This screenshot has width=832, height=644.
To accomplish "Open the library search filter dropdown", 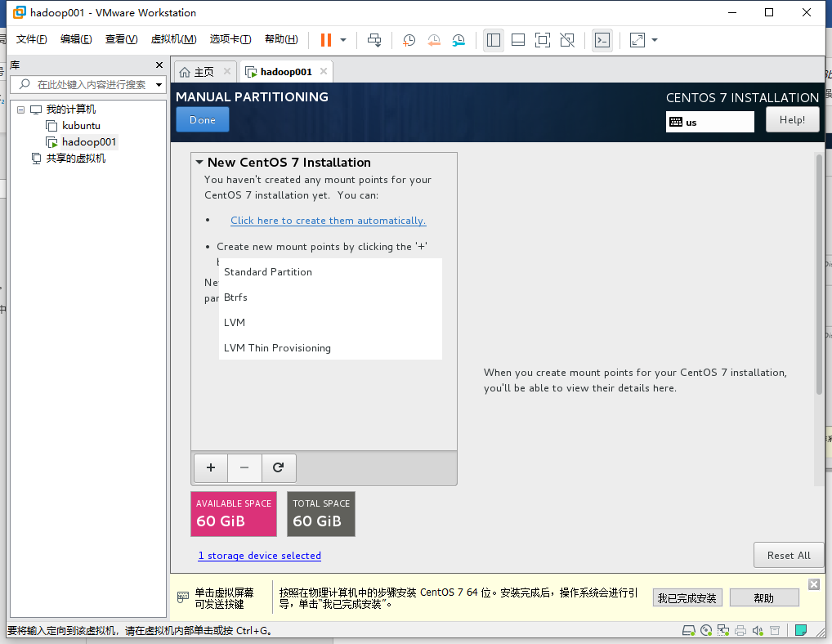I will coord(159,85).
